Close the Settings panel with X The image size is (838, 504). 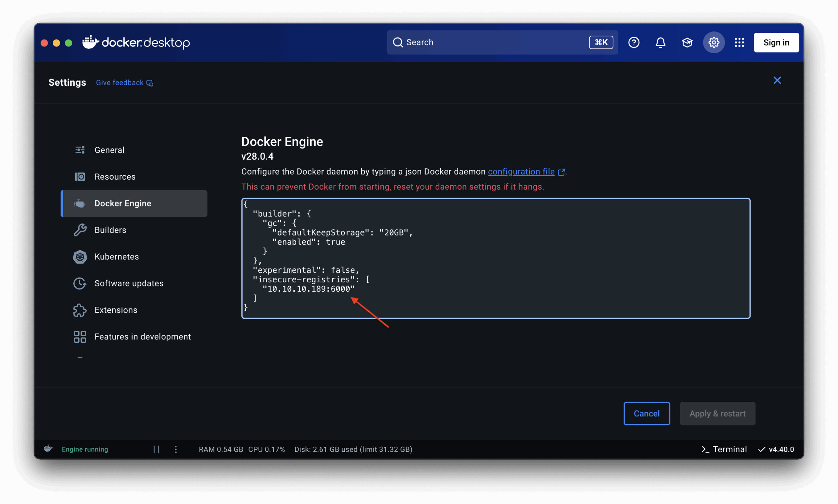tap(777, 80)
